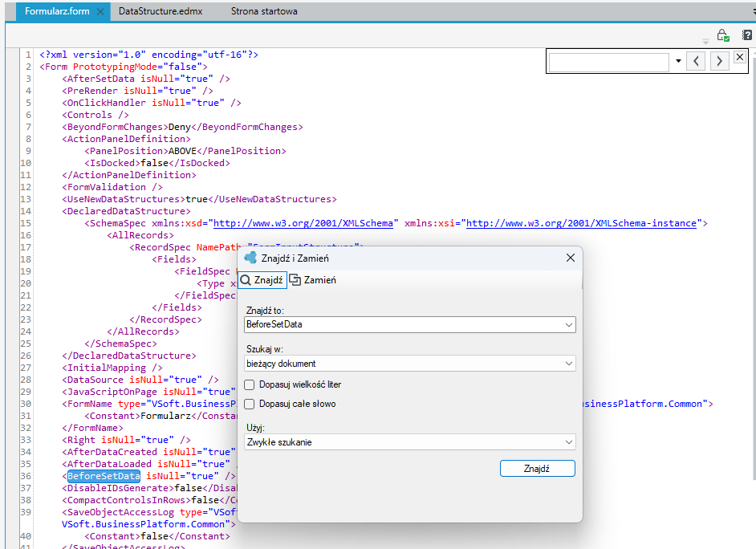This screenshot has width=756, height=549.
Task: Switch to the Zamień tab in the dialog
Action: [313, 280]
